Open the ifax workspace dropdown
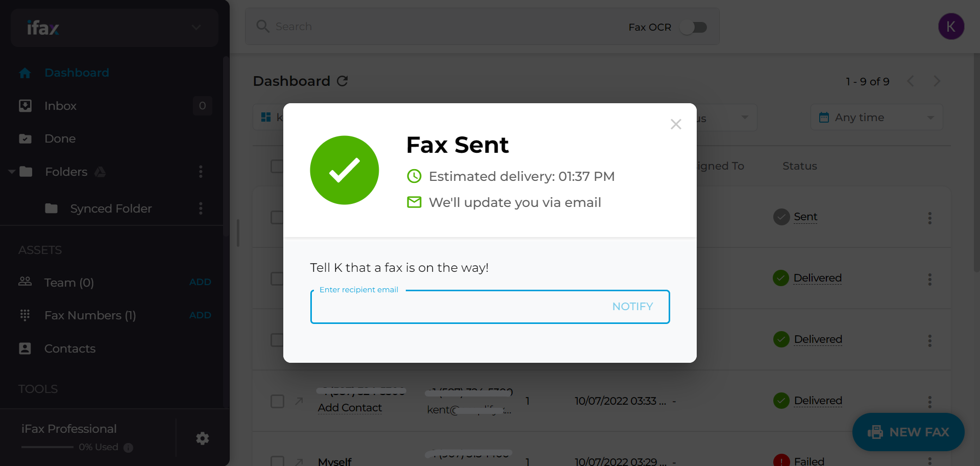The width and height of the screenshot is (980, 466). click(196, 27)
